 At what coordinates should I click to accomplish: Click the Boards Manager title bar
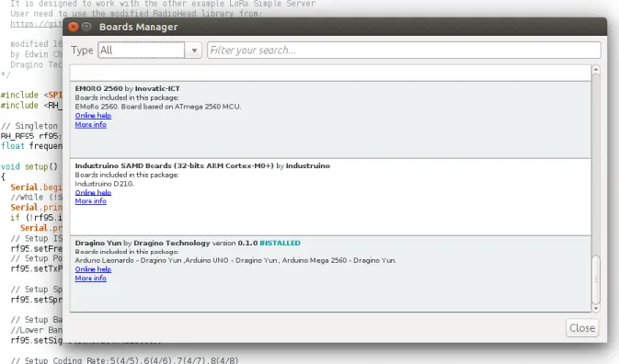click(335, 27)
